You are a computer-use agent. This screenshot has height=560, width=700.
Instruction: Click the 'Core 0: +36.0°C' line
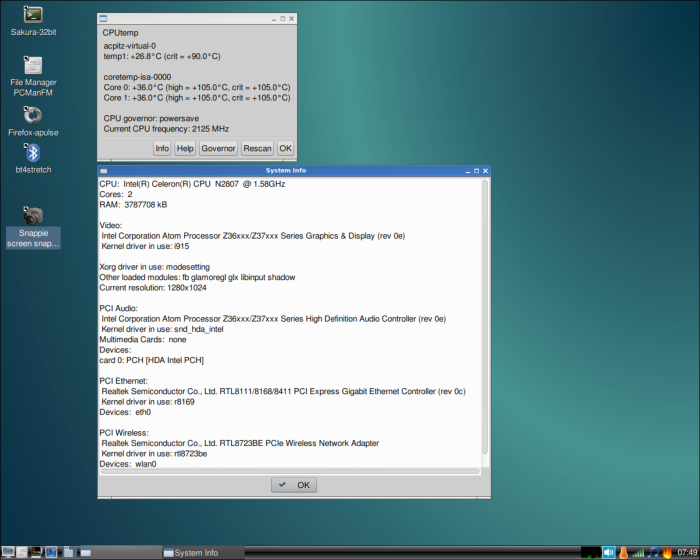point(197,87)
